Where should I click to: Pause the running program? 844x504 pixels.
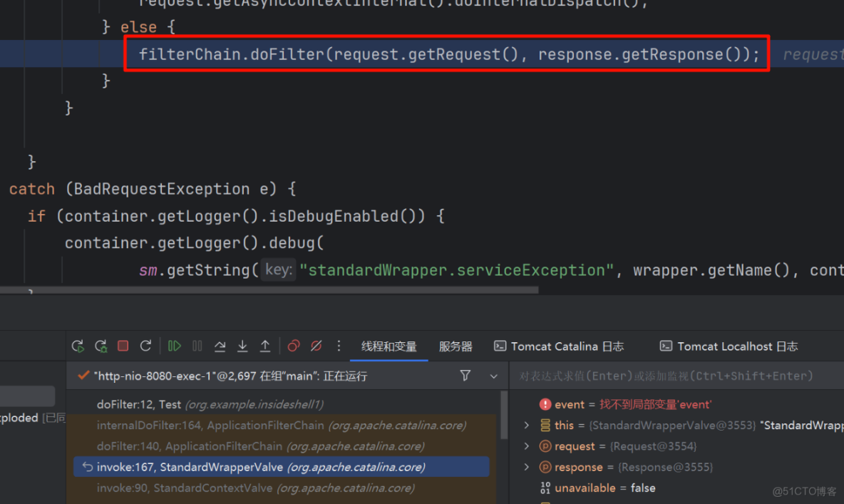(197, 346)
